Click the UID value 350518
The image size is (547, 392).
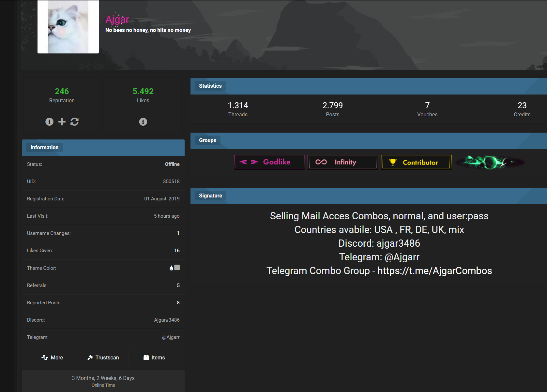pos(171,181)
